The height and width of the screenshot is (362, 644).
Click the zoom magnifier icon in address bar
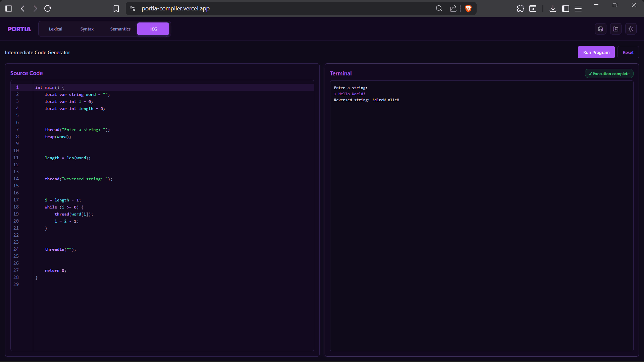pos(439,8)
